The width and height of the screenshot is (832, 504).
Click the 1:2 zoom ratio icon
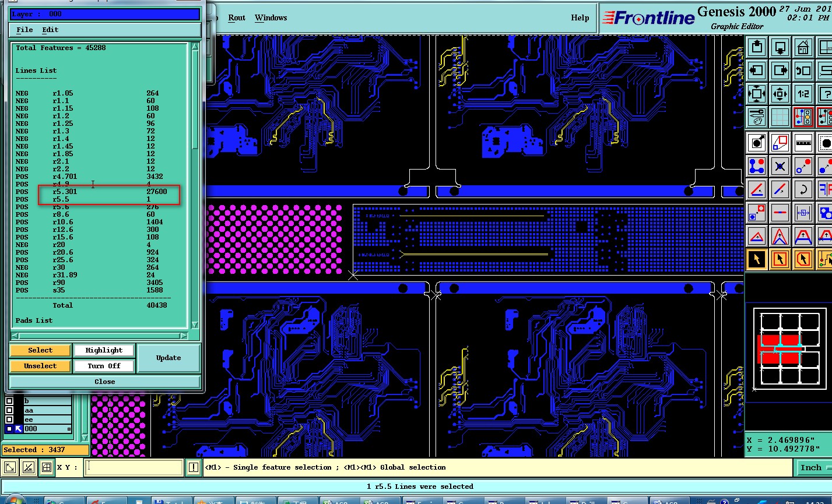click(803, 94)
